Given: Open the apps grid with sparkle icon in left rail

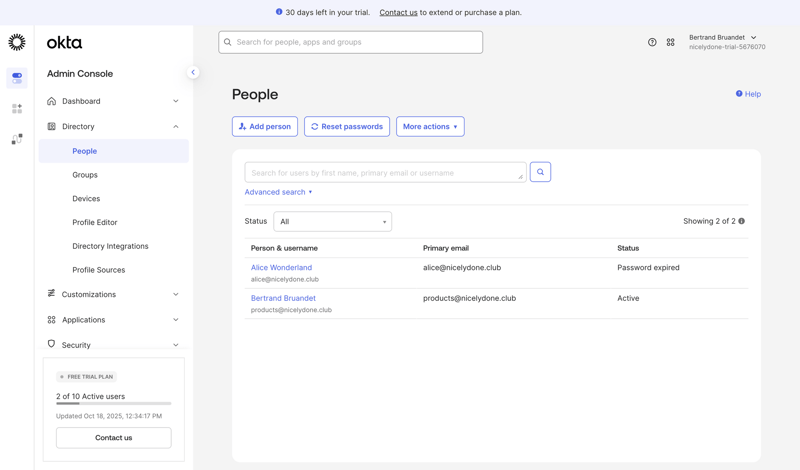Looking at the screenshot, I should click(17, 109).
